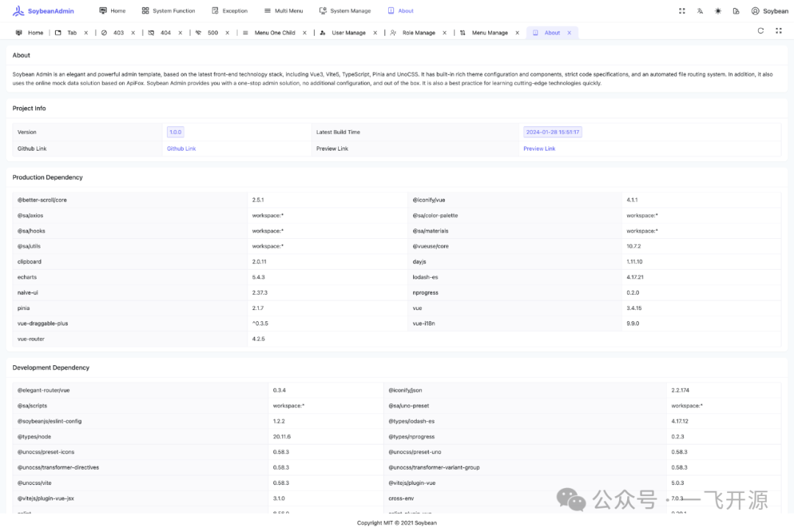Open the System Manage menu

345,11
